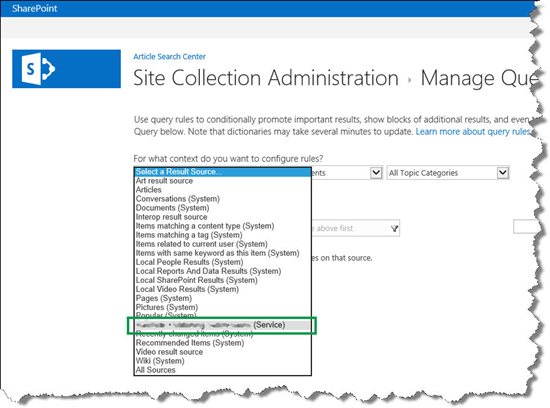The image size is (550, 408).
Task: Open the All Topic Categories dropdown
Action: click(x=448, y=173)
